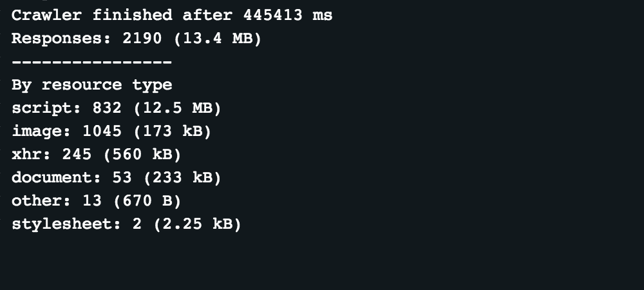
Task: Click the xhr size (560 kB)
Action: 142,155
